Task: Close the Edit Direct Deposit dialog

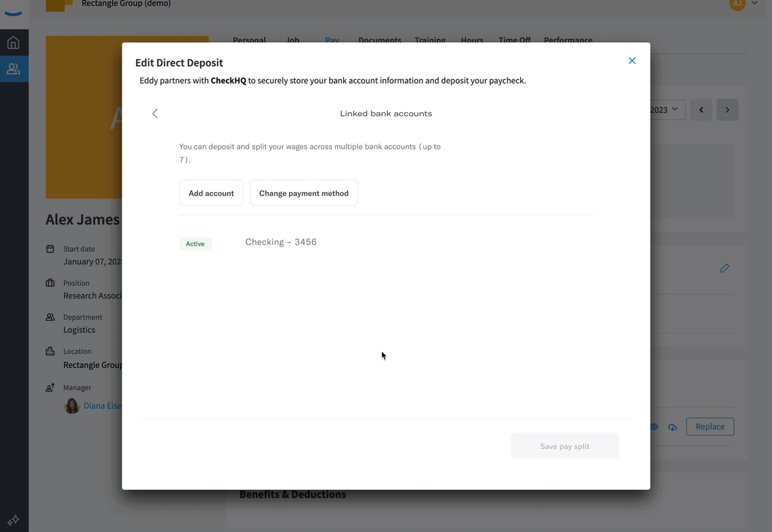Action: (632, 61)
